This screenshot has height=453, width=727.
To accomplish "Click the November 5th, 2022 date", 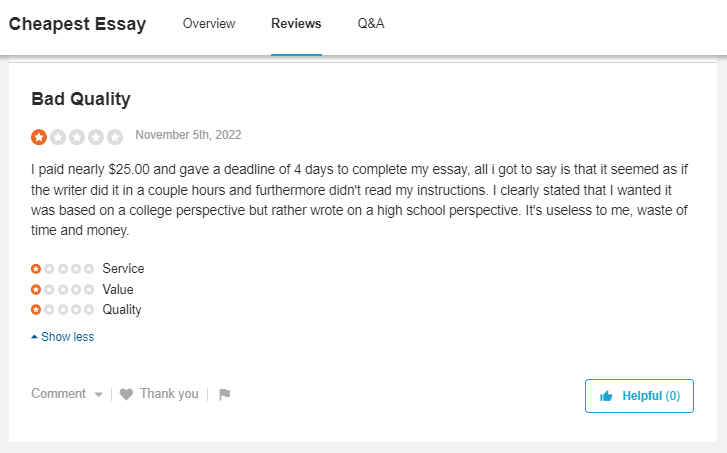I will pos(188,135).
